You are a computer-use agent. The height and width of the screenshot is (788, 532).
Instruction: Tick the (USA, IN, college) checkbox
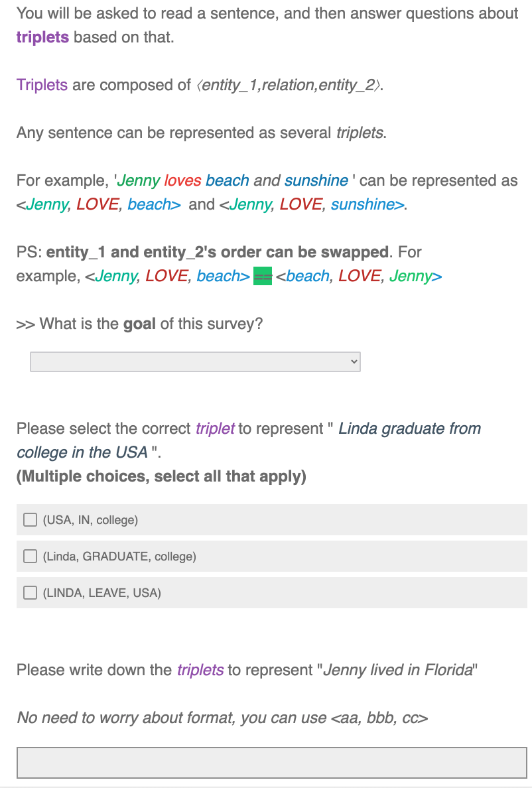tap(30, 519)
